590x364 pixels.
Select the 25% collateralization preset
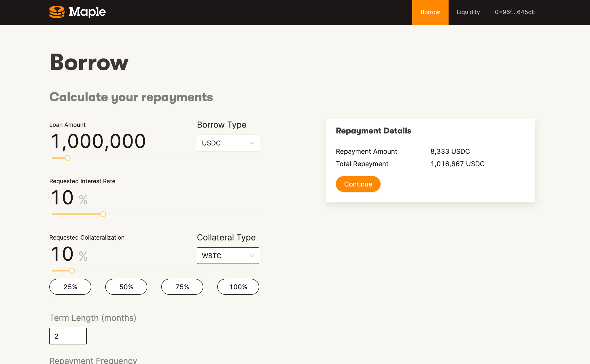tap(70, 287)
